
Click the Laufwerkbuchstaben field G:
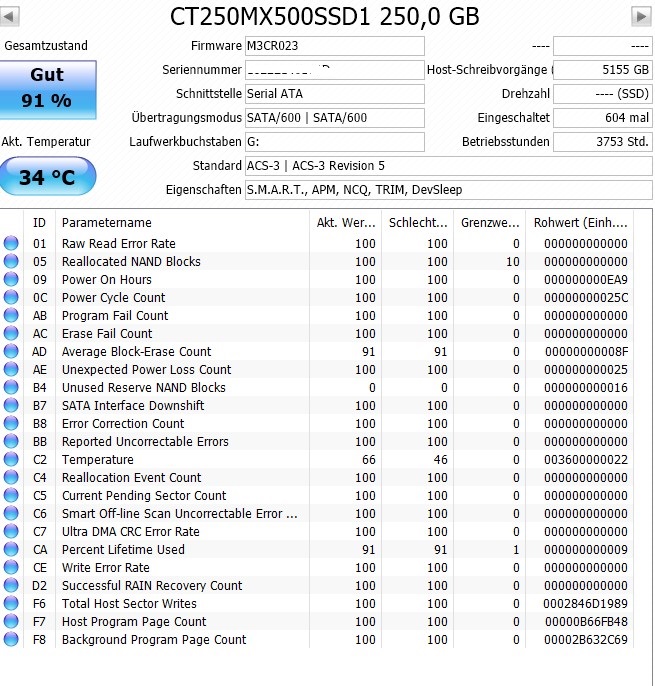point(335,142)
